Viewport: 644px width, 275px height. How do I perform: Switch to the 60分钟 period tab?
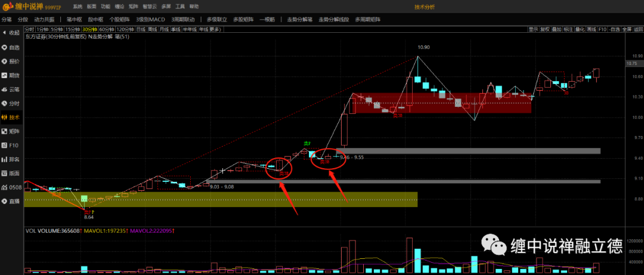[x=106, y=29]
